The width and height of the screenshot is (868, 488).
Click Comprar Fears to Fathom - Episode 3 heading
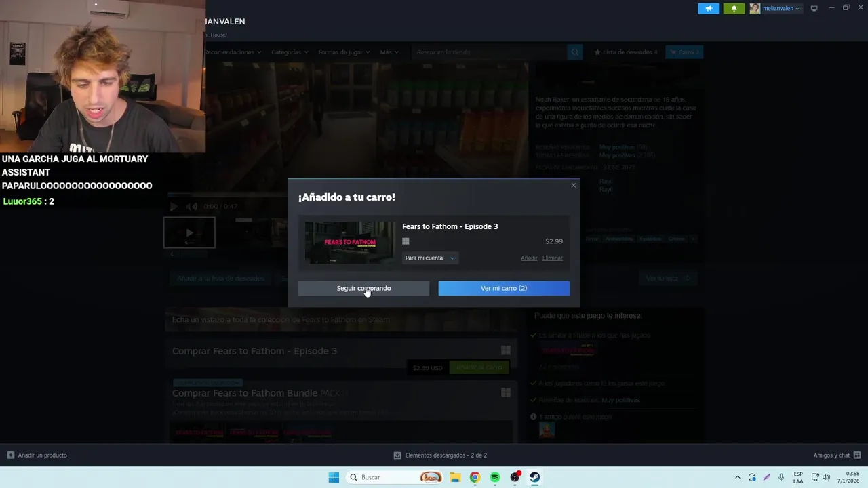point(254,351)
